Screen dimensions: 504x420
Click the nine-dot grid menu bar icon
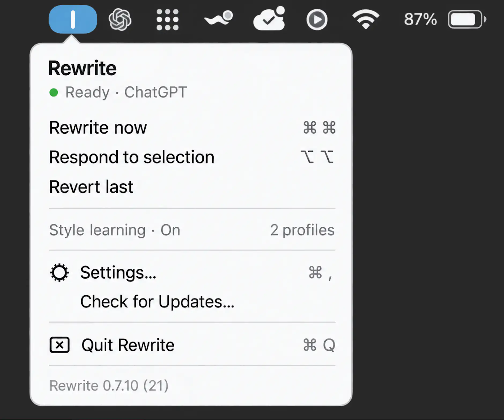click(x=168, y=20)
